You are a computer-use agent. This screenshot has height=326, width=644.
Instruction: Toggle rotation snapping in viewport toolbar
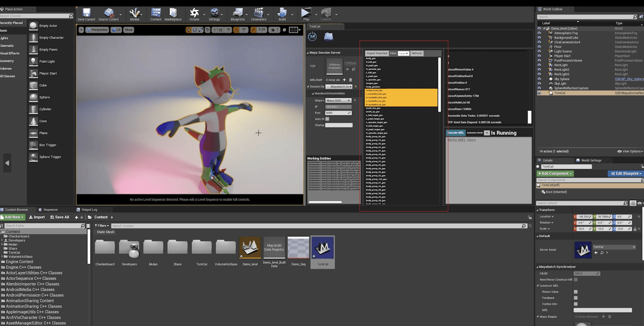point(236,30)
